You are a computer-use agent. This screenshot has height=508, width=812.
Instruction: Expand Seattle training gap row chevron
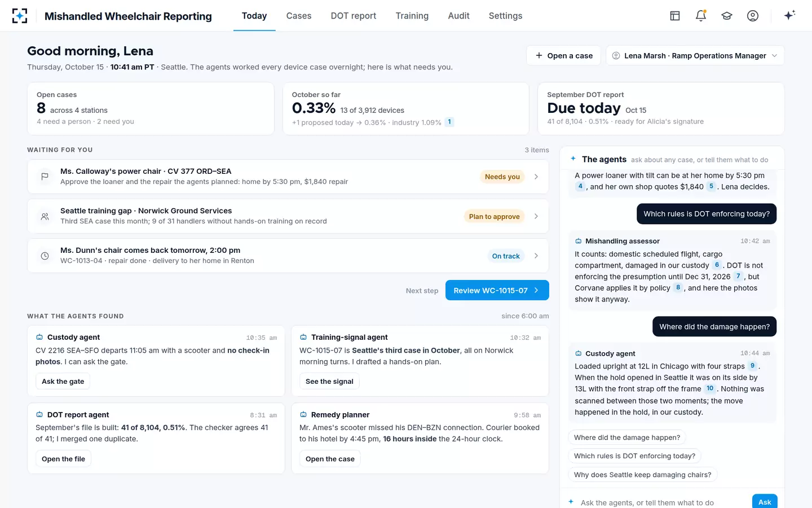[536, 216]
